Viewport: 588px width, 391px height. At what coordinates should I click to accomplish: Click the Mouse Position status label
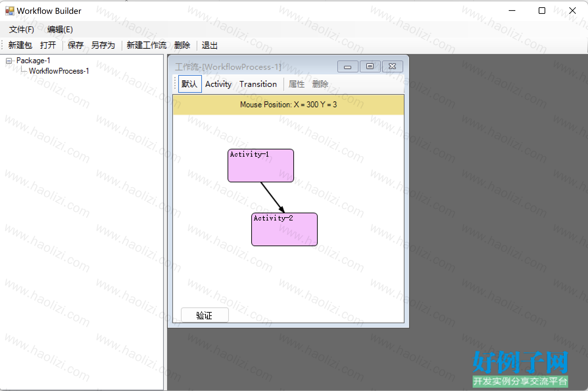coord(288,105)
